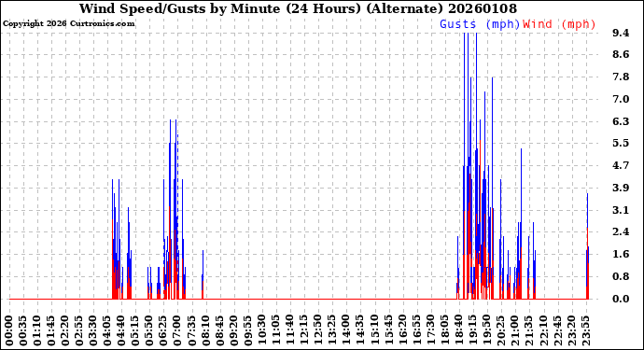Click the 11:40 time axis label
The width and height of the screenshot is (644, 350).
point(290,331)
